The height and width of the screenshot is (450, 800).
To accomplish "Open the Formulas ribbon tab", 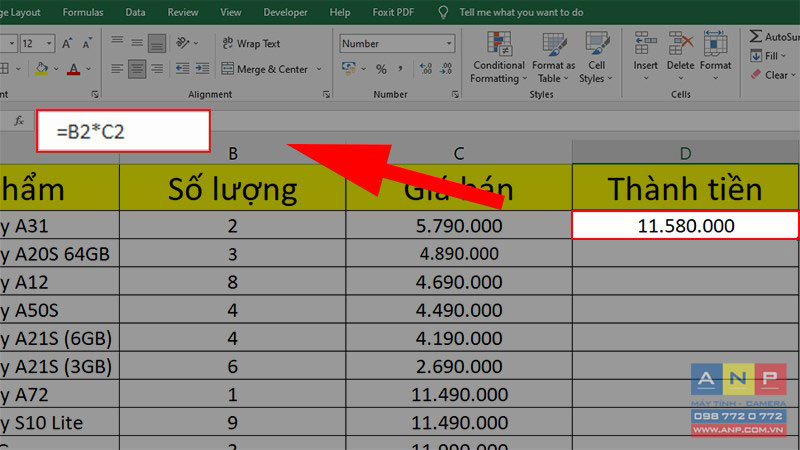I will pos(83,12).
